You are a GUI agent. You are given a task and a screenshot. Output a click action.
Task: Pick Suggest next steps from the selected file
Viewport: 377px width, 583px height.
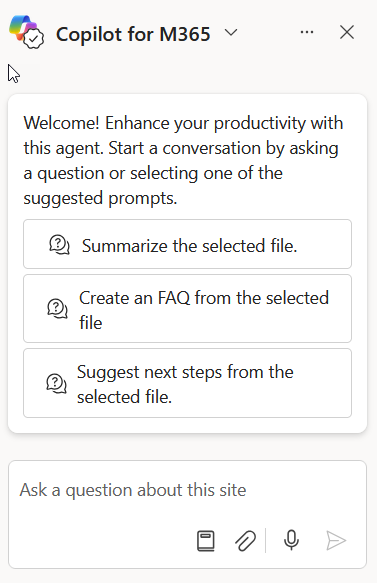pyautogui.click(x=187, y=383)
